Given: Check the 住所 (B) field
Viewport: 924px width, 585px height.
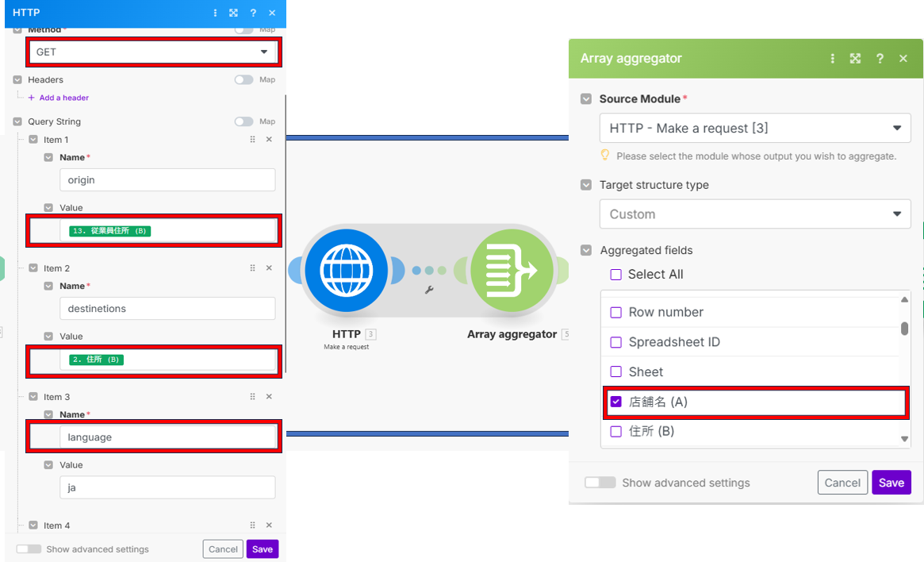Looking at the screenshot, I should pyautogui.click(x=615, y=431).
